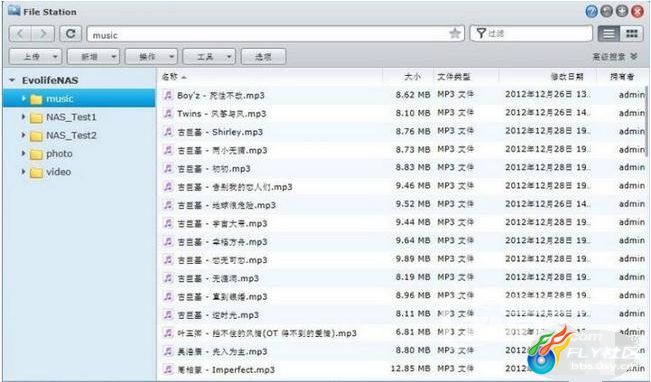Expand the photo folder tree arrow
Viewport: 651px width, 382px height.
(23, 153)
